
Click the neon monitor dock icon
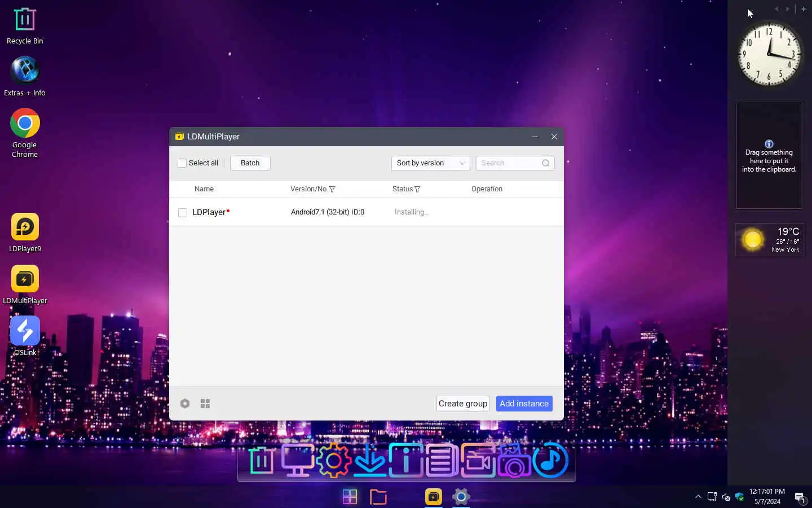(298, 461)
